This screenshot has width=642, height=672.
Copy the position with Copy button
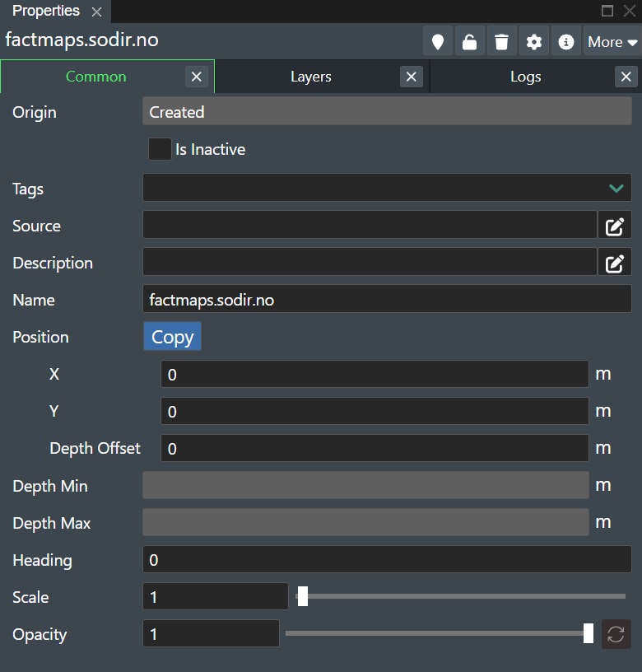[x=172, y=337]
